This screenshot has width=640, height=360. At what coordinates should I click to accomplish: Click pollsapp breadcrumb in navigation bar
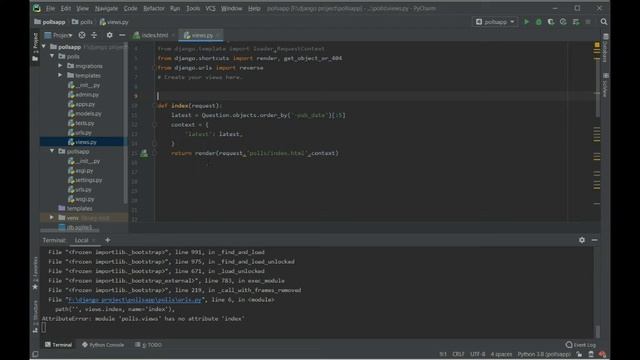coord(50,22)
